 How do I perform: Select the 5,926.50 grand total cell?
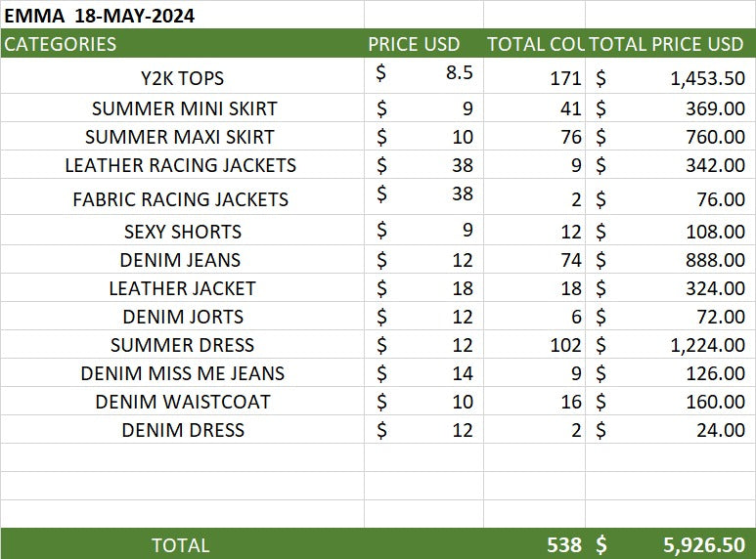[671, 544]
